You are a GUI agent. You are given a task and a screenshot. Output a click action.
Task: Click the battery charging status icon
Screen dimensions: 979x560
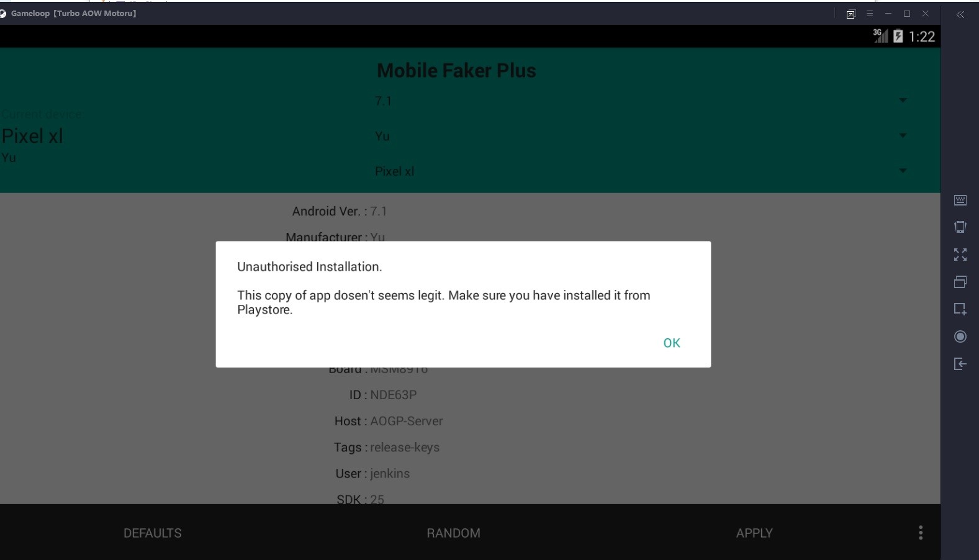[898, 36]
